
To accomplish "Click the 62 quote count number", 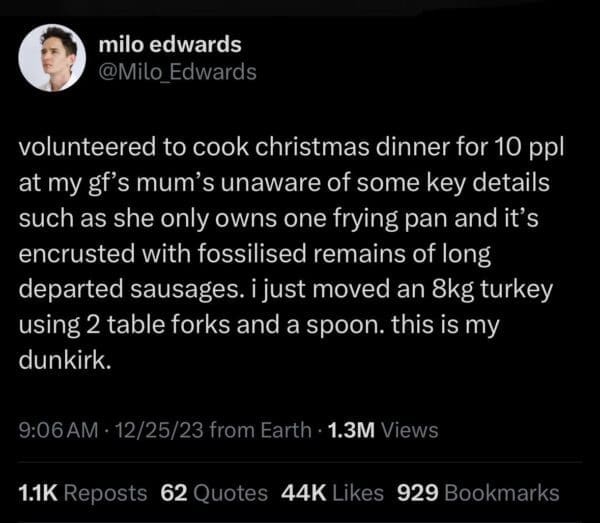I will point(175,493).
